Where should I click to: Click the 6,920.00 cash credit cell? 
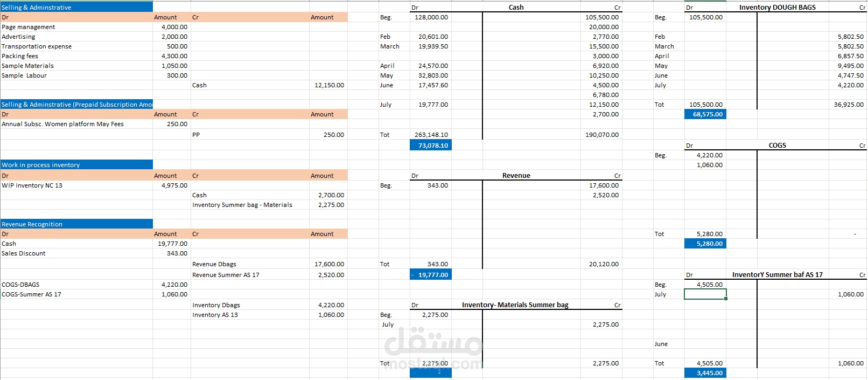(x=601, y=66)
